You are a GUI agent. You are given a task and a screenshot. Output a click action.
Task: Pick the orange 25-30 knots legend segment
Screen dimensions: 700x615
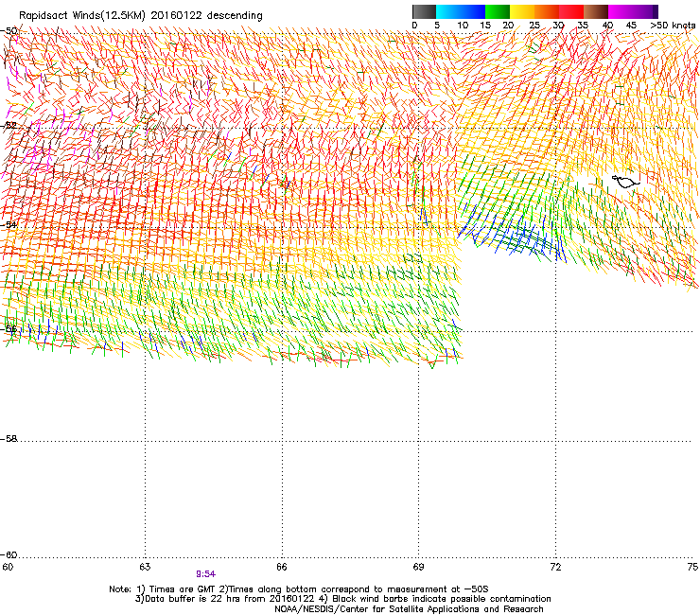click(x=547, y=11)
